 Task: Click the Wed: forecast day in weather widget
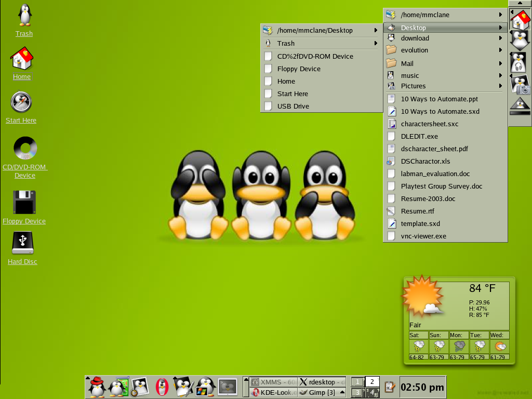coord(499,345)
